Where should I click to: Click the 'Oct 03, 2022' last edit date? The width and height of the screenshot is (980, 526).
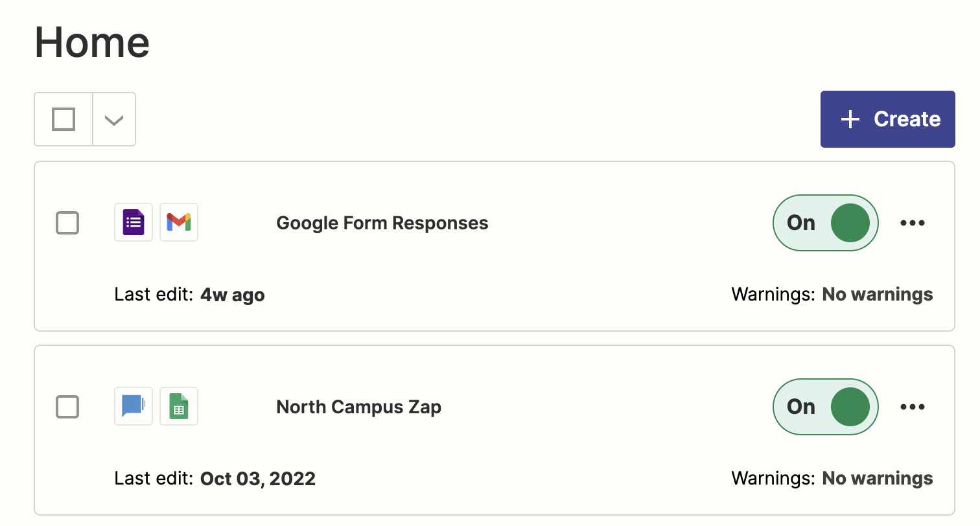[258, 479]
